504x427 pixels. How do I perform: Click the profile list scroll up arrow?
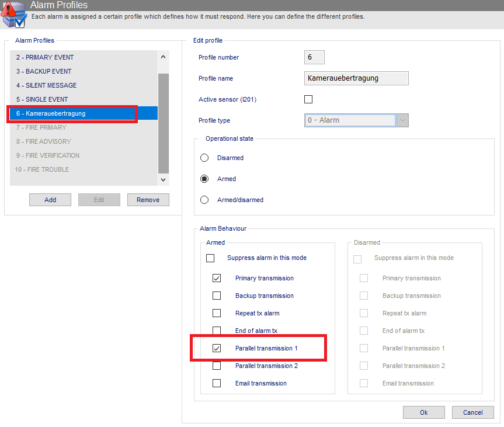point(164,57)
